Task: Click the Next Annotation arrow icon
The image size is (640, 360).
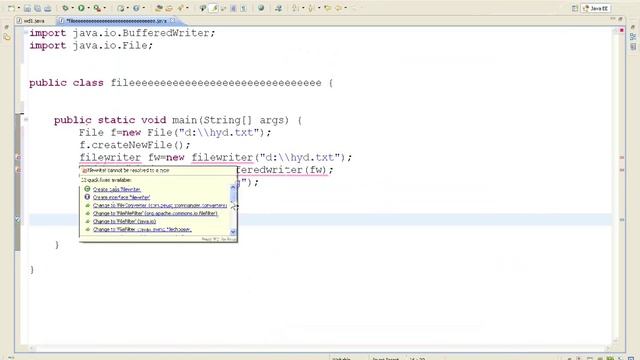Action: coord(295,8)
